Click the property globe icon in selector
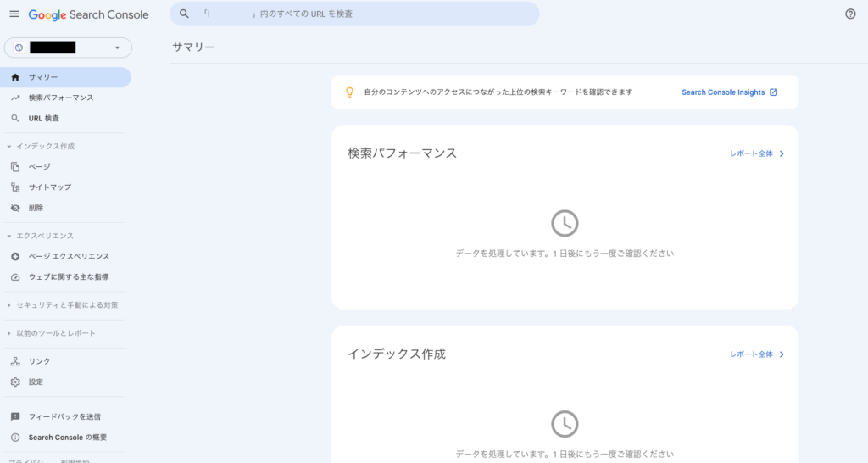868x463 pixels. pos(19,47)
